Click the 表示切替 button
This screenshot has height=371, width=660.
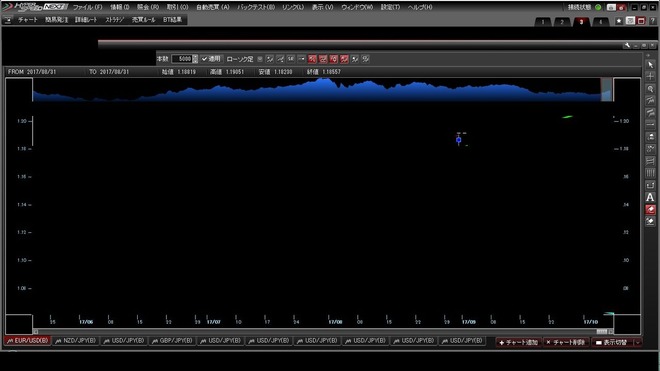coord(612,342)
